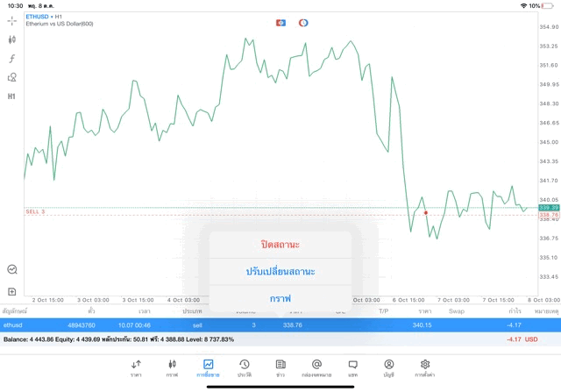The width and height of the screenshot is (561, 392).
Task: Choose ปิดสถานะ to close the position
Action: pyautogui.click(x=280, y=244)
